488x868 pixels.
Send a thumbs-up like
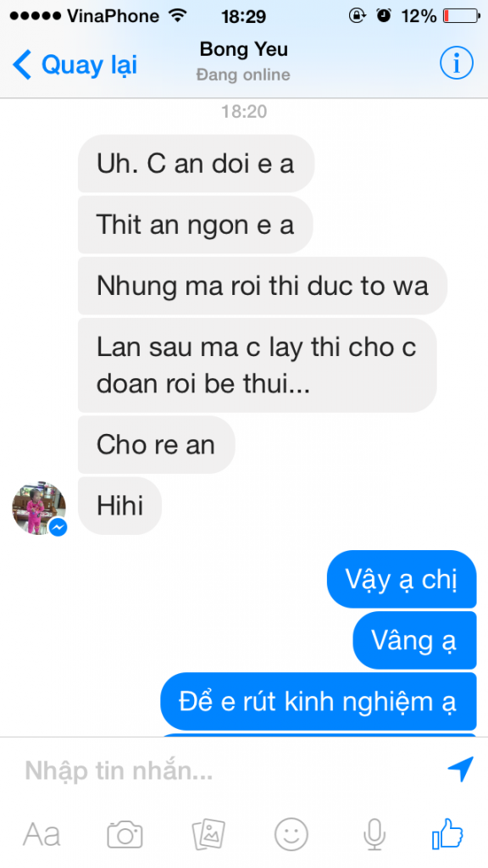(447, 834)
